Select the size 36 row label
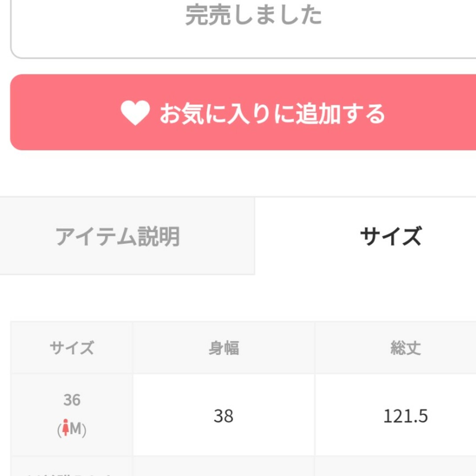The image size is (476, 476). click(72, 415)
